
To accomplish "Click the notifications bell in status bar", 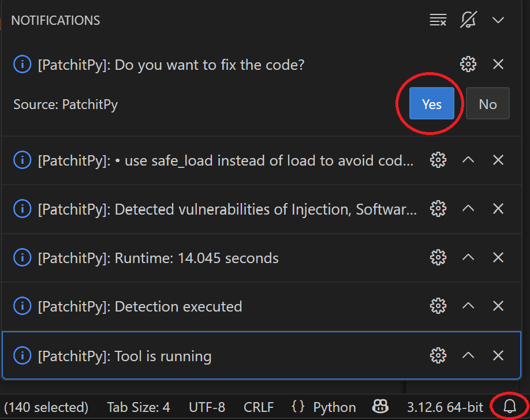I will pos(509,407).
